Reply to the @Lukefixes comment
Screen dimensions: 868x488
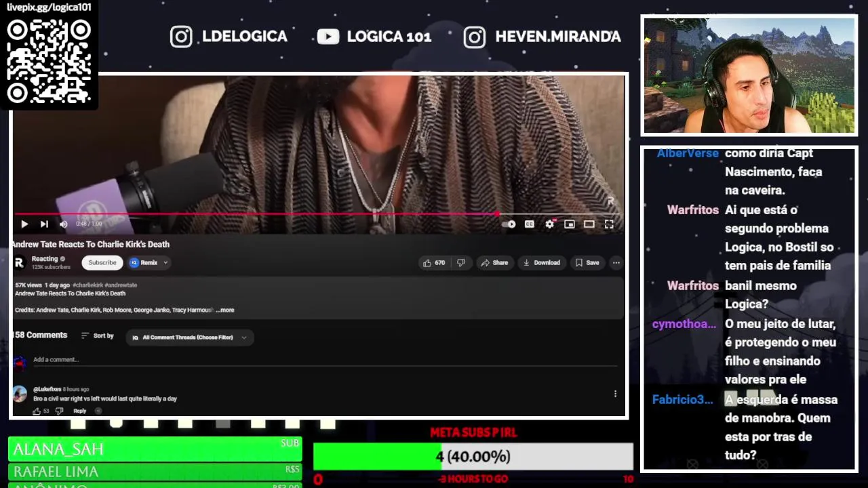[80, 411]
